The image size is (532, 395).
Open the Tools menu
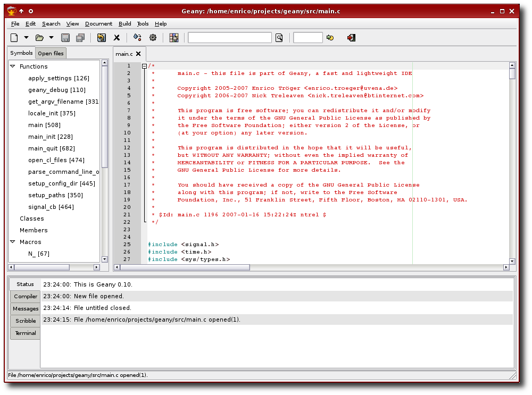click(x=143, y=24)
